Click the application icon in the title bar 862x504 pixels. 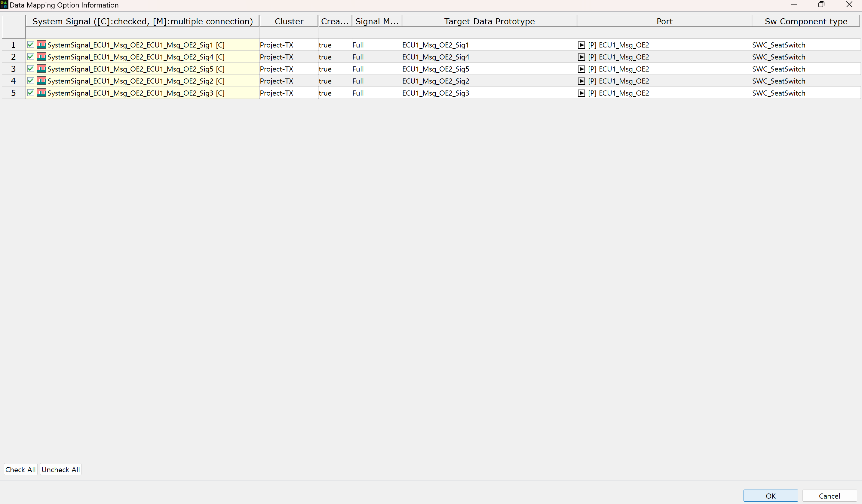tap(4, 5)
